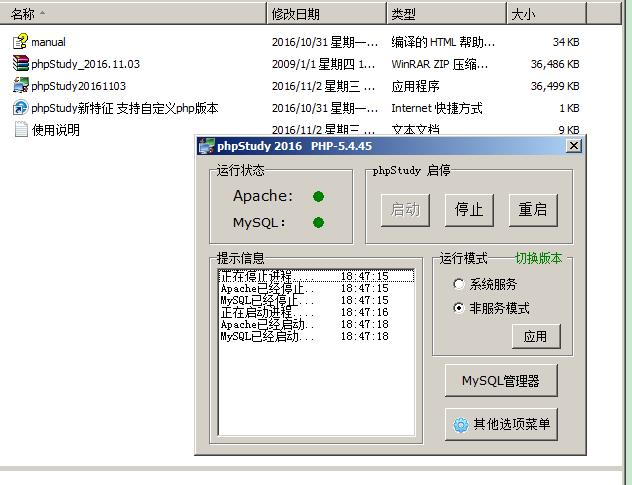Click the 重启 button to restart services
Image resolution: width=632 pixels, height=485 pixels.
click(x=533, y=210)
